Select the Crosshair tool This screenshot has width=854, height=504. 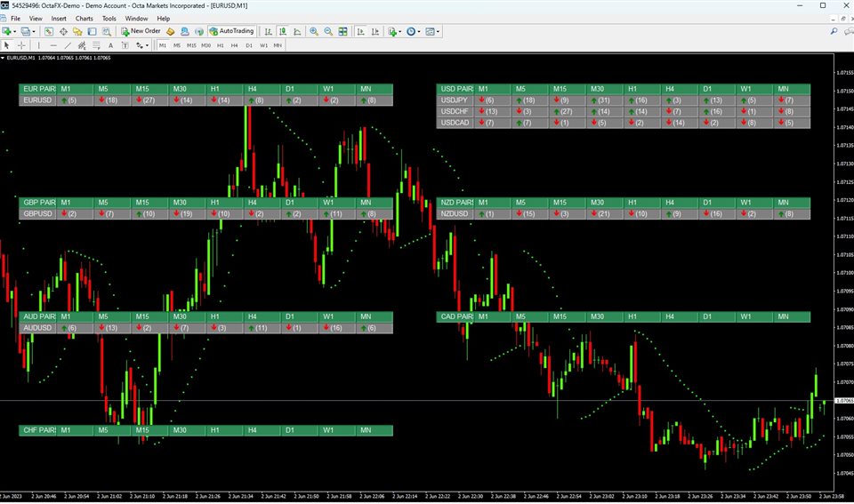[x=21, y=45]
